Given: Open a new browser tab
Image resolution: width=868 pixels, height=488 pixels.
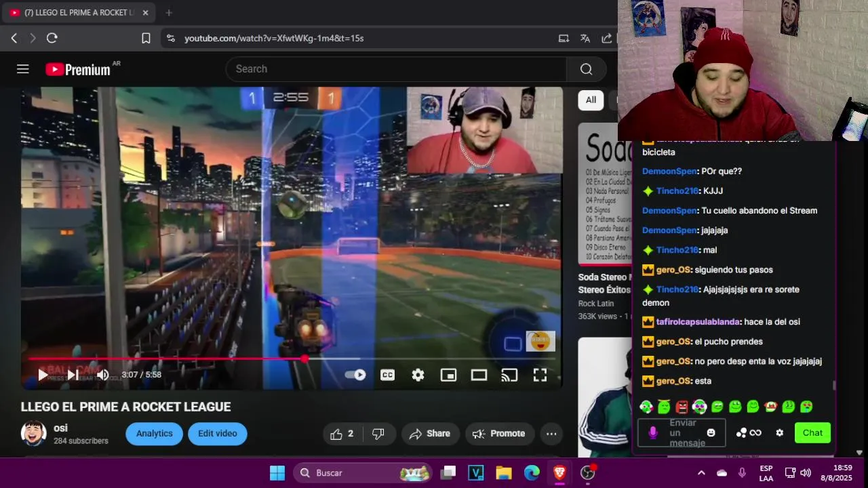Looking at the screenshot, I should (x=169, y=12).
